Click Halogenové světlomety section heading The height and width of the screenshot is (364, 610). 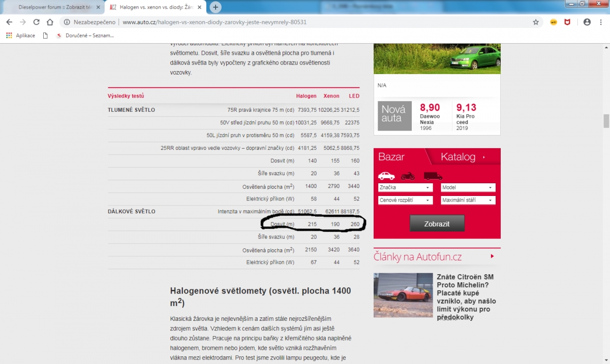click(x=260, y=296)
